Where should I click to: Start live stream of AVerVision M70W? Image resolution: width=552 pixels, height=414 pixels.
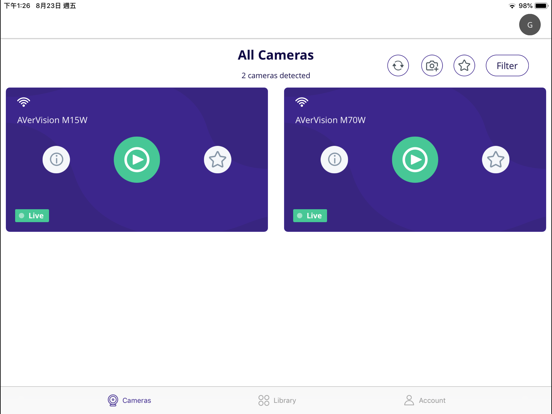pyautogui.click(x=415, y=159)
